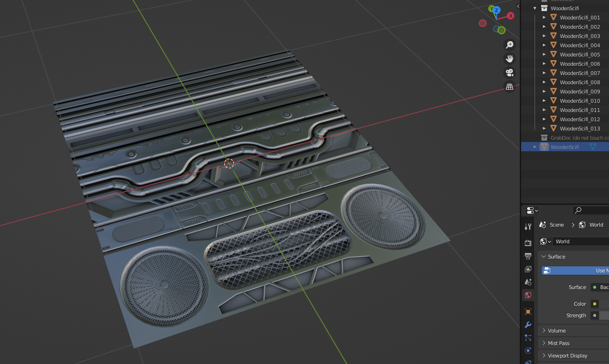This screenshot has height=364, width=609.
Task: Click the highlighted WoodenScifi object icon
Action: tap(544, 147)
